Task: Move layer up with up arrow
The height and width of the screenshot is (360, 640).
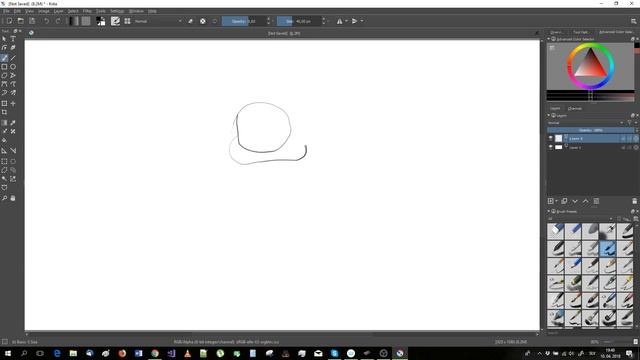Action: pos(585,201)
